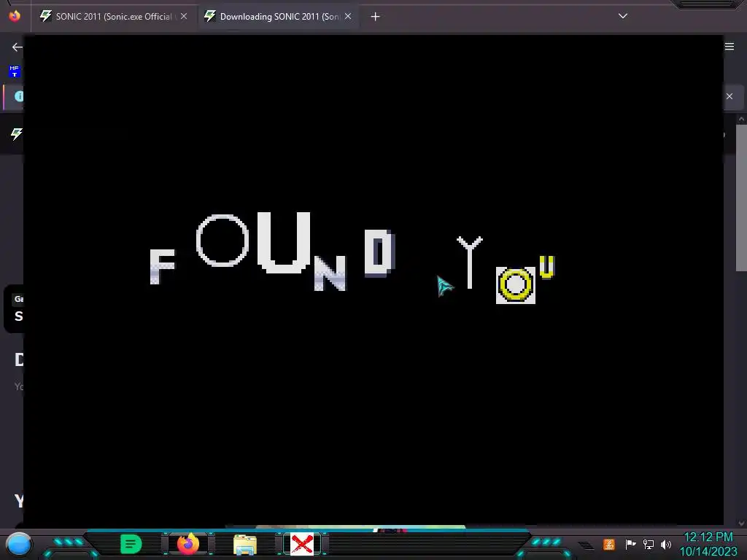Click the small yellow U letter in game
Screen dimensions: 747x560
547,267
